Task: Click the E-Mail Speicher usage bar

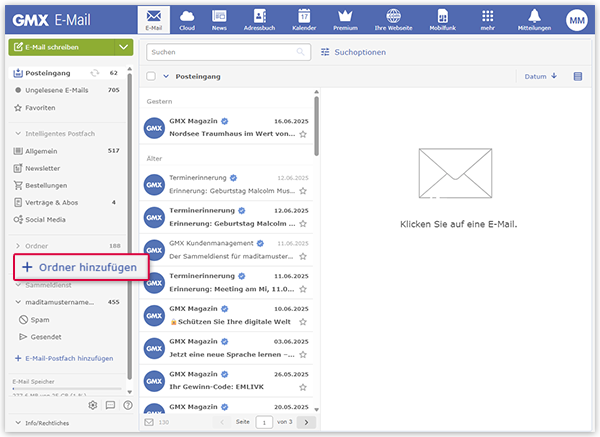Action: click(x=67, y=389)
